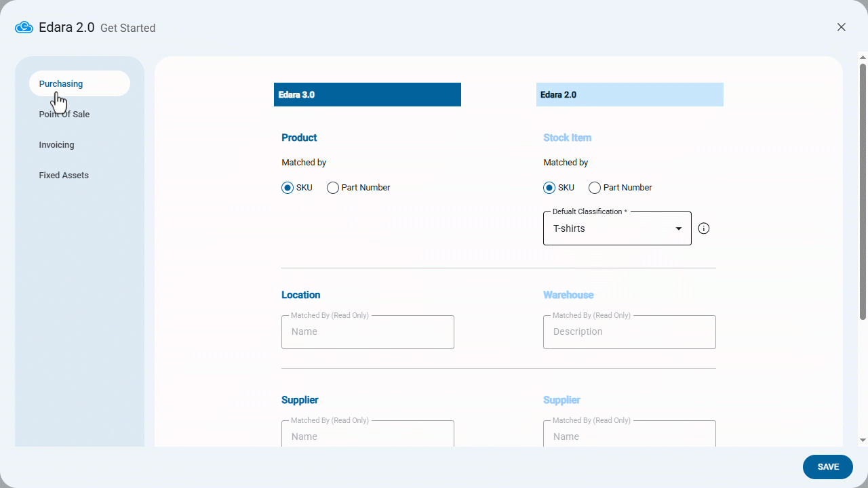This screenshot has width=868, height=488.
Task: Click the Warehouse Matched By Description field
Action: (629, 332)
